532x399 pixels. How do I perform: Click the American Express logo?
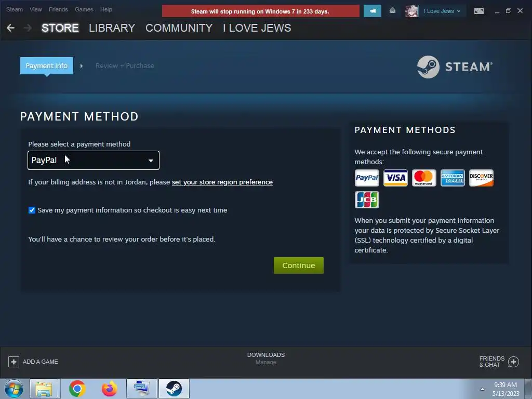453,178
